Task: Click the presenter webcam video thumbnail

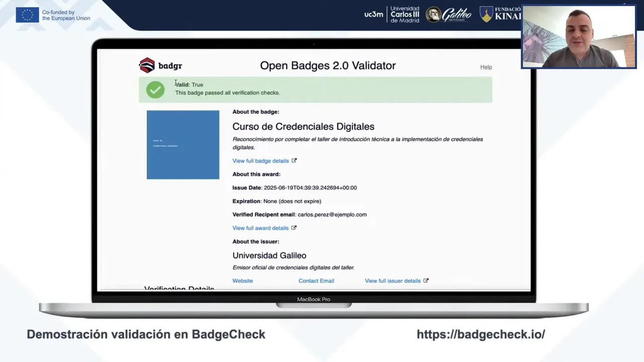Action: 579,37
